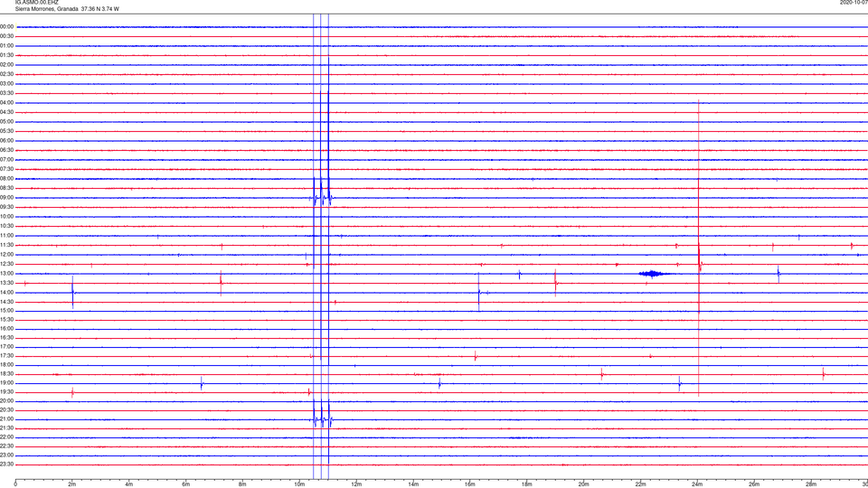Choose the 10:00 trace label
Image resolution: width=868 pixels, height=488 pixels.
[6, 216]
